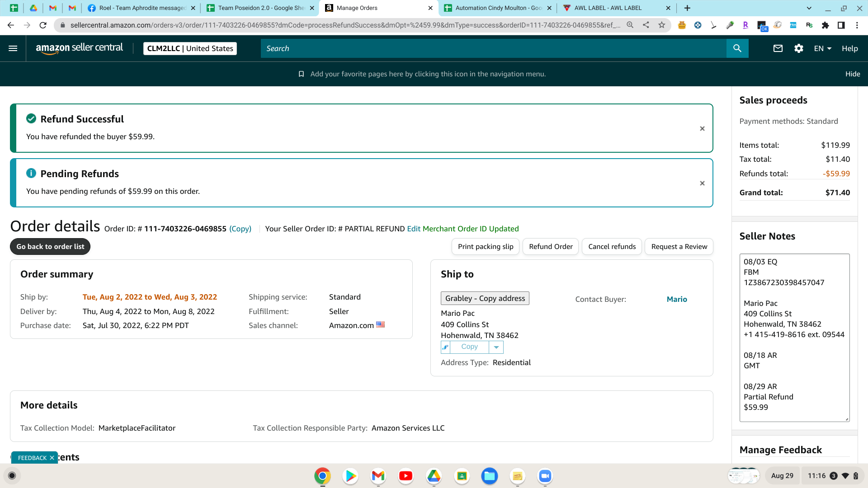Grab the Seller Notes resize handle

(x=847, y=419)
